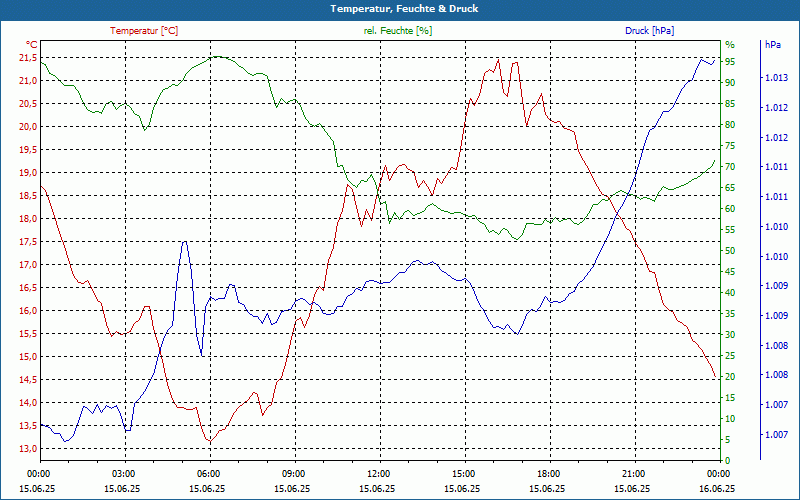This screenshot has width=800, height=500.
Task: Click green humidity axis value 55
Action: 730,230
